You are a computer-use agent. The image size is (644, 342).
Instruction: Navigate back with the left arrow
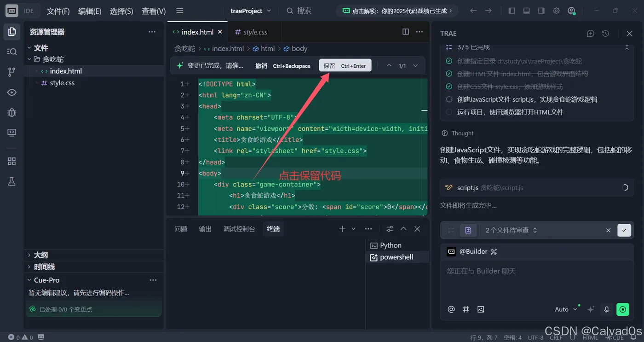[473, 11]
